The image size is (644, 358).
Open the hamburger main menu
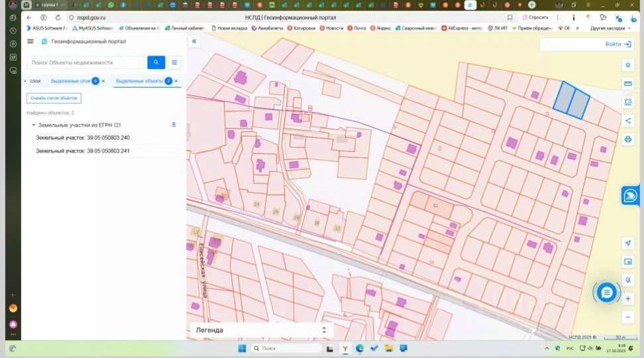(30, 41)
